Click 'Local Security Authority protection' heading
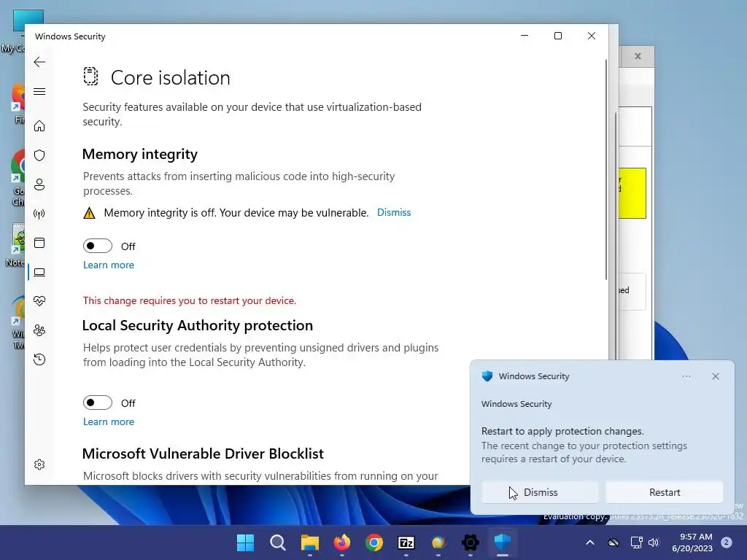This screenshot has height=560, width=747. [x=197, y=325]
